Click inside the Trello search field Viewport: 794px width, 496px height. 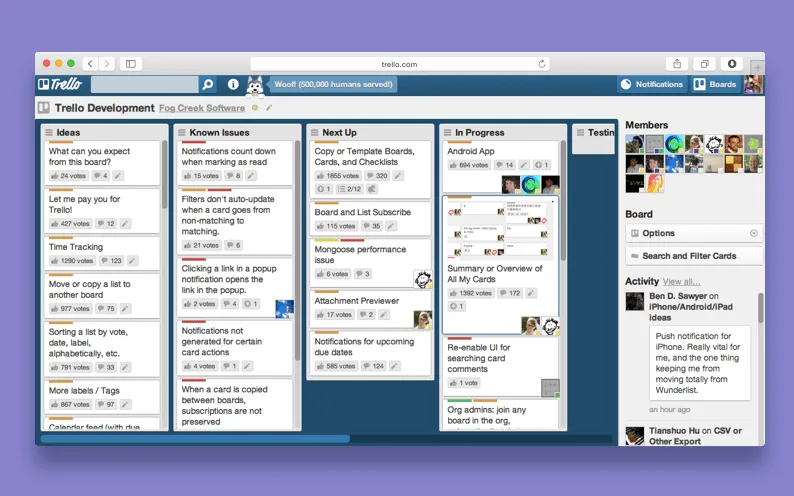144,84
